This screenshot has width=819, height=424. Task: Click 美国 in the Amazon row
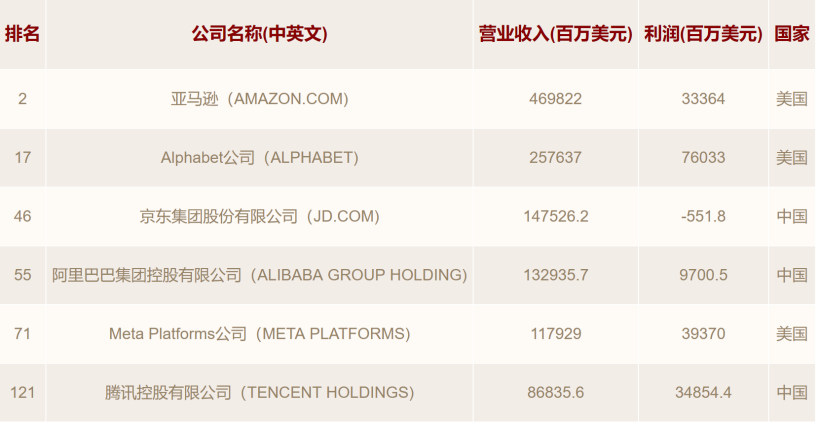(x=792, y=99)
